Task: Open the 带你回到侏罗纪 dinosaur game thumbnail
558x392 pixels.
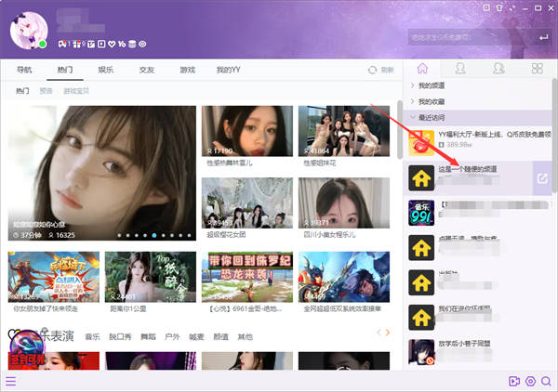Action: click(x=247, y=277)
